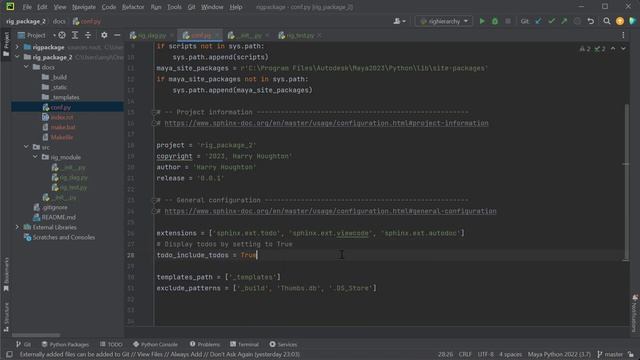Screen dimensions: 640x360
Task: Open the Tools menu
Action: [x=174, y=7]
